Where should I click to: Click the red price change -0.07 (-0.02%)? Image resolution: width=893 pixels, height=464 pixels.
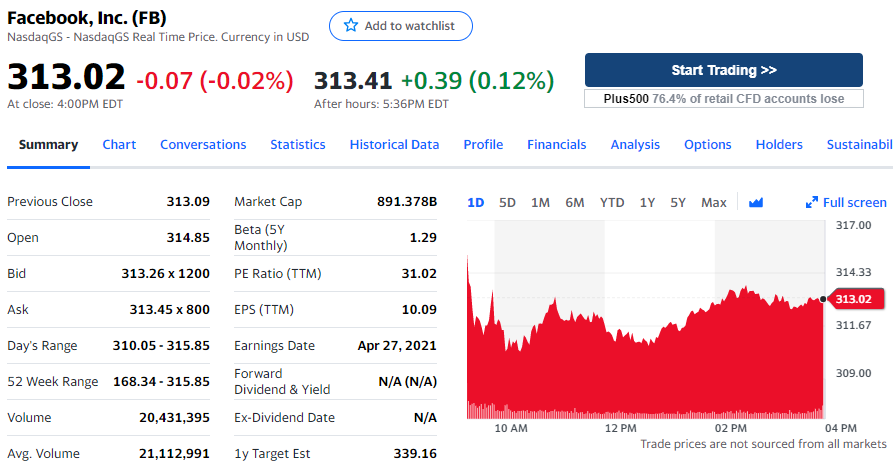click(215, 80)
